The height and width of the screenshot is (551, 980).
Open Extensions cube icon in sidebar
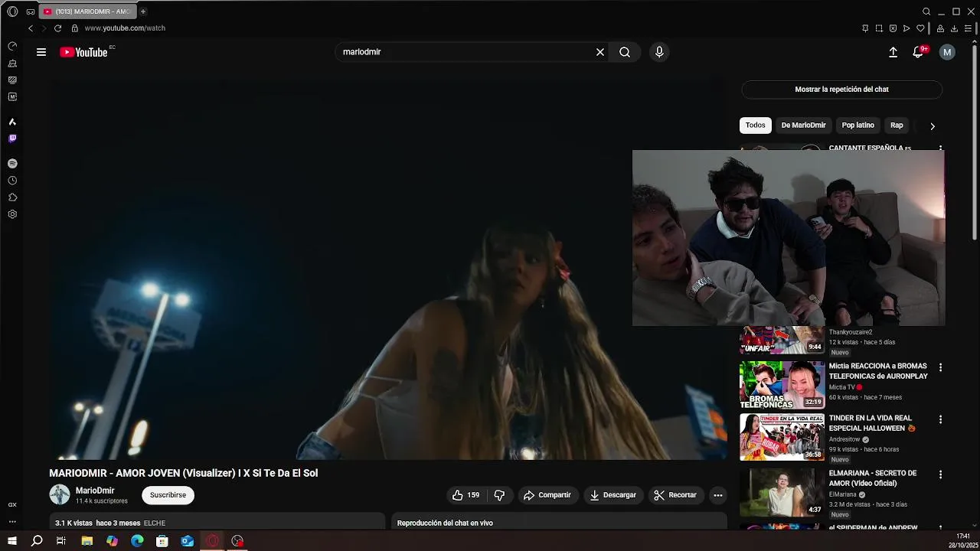pyautogui.click(x=12, y=197)
